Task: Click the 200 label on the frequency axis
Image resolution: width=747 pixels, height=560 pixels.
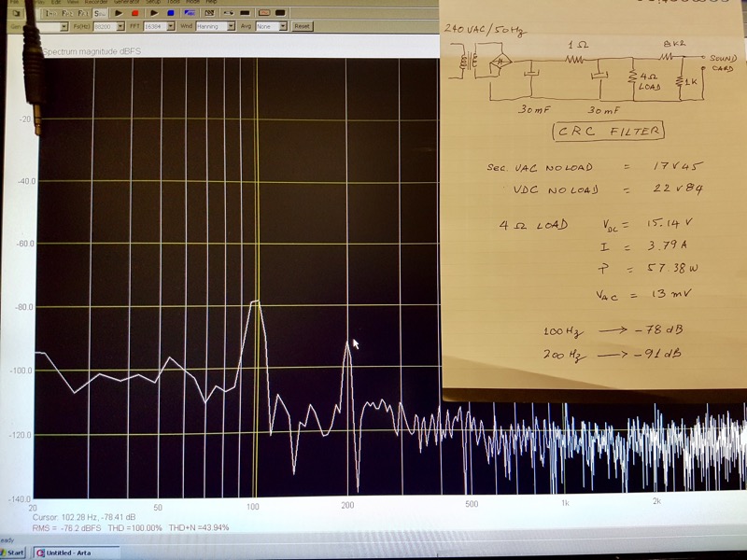Action: (347, 505)
